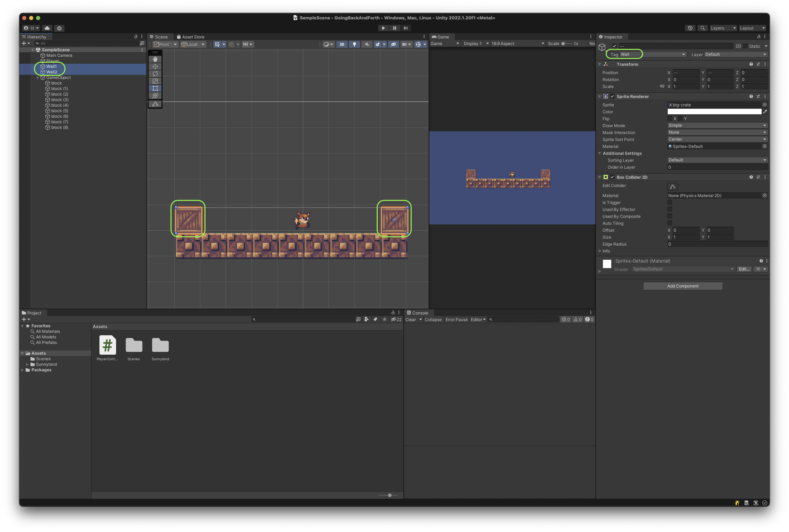This screenshot has height=532, width=789.
Task: Select Wall2 in the Hierarchy panel
Action: pyautogui.click(x=52, y=72)
